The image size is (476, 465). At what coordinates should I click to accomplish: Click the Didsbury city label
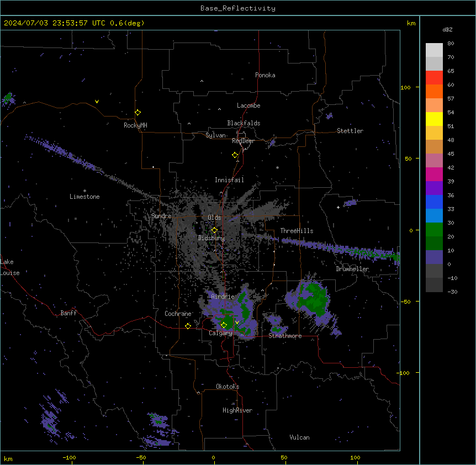pos(211,238)
